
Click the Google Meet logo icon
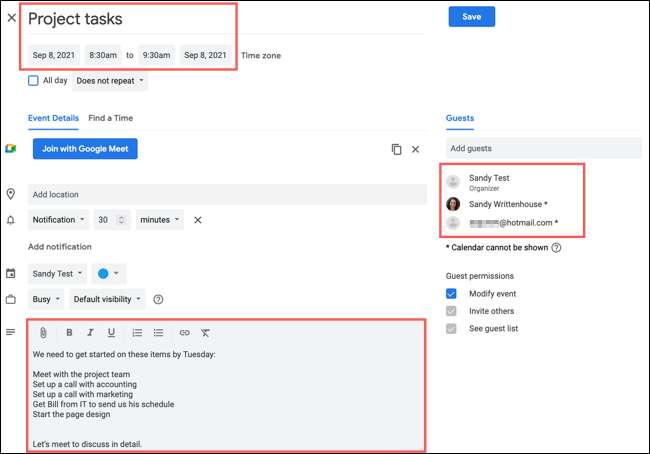(x=10, y=148)
